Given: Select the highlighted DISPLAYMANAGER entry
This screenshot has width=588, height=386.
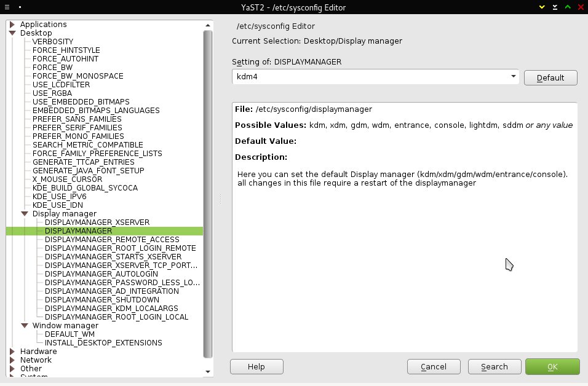Looking at the screenshot, I should tap(78, 231).
